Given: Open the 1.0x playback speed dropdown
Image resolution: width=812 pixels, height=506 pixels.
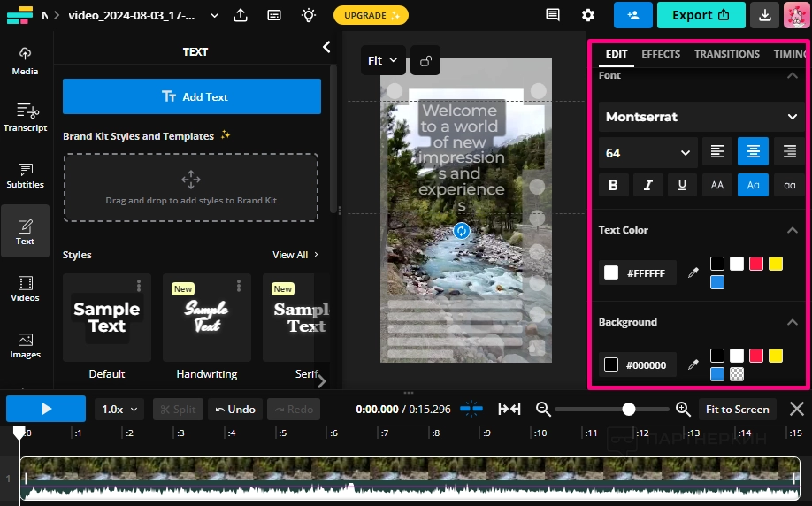Looking at the screenshot, I should [x=120, y=409].
